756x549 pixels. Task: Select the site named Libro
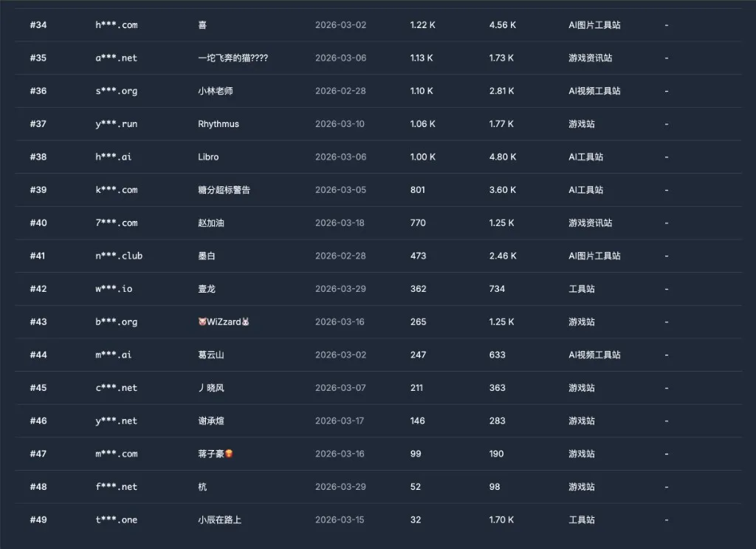click(209, 157)
